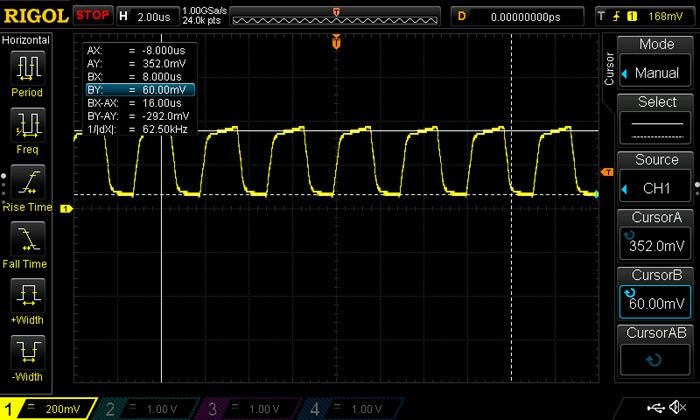
Task: Click the CursorAB rotate knob icon
Action: (654, 360)
